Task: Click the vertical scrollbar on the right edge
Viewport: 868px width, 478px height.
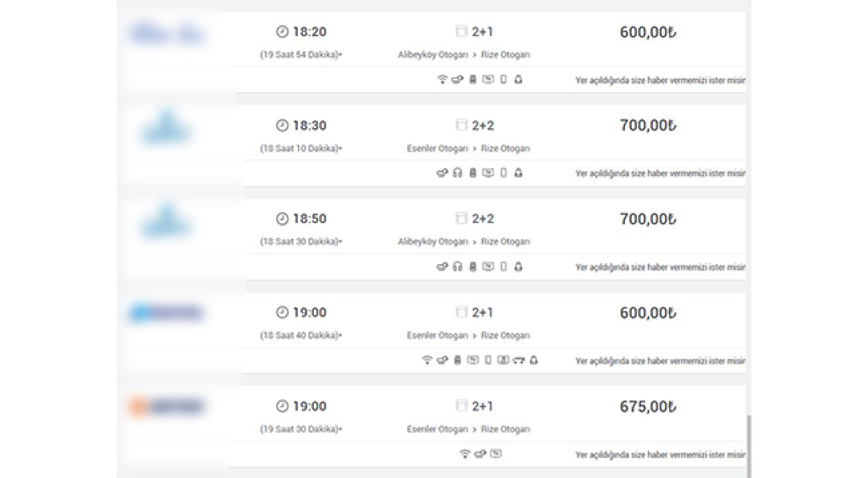Action: click(748, 445)
